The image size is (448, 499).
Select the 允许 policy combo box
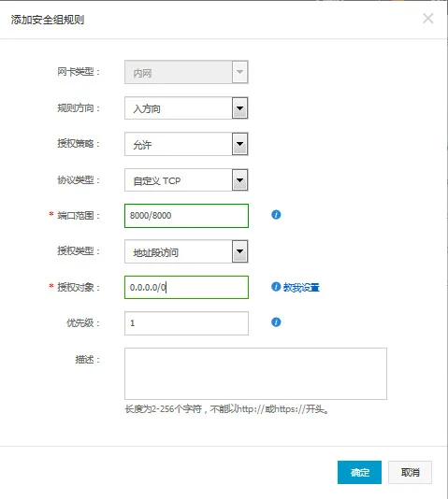point(186,144)
